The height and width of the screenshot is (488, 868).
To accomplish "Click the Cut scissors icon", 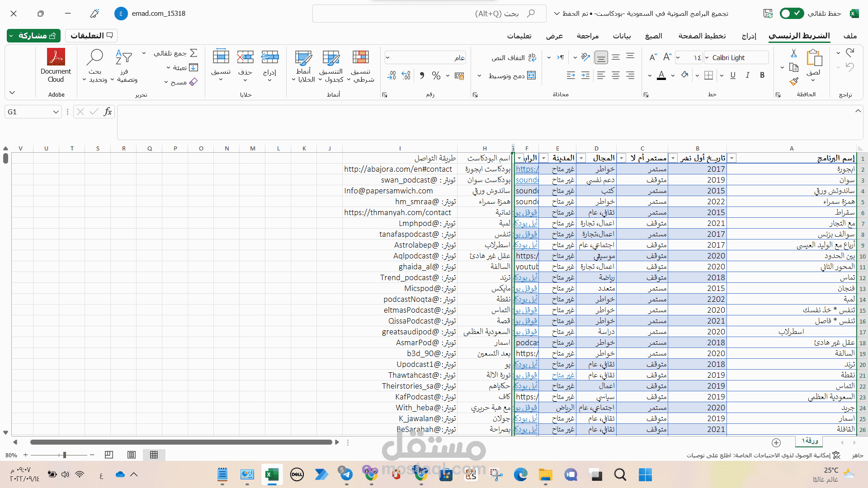I will click(x=794, y=54).
